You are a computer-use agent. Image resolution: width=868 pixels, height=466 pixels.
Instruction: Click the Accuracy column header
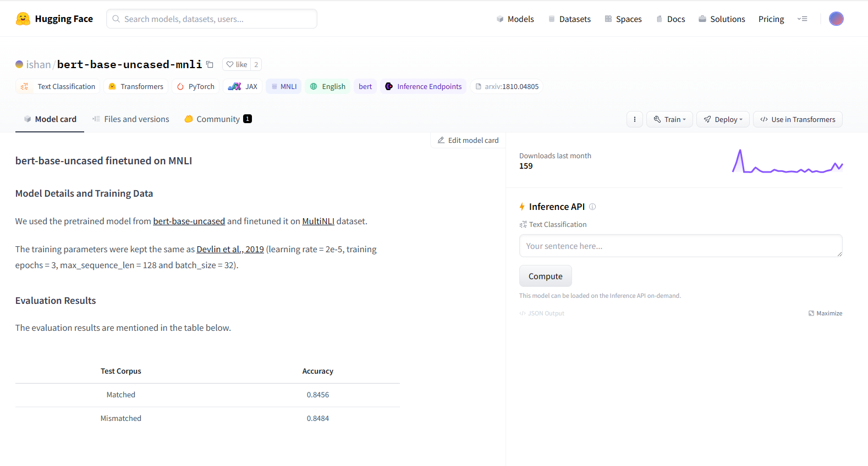point(318,371)
